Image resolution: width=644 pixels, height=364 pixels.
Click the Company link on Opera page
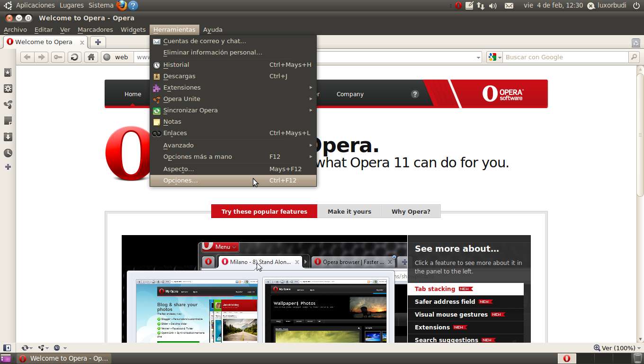pos(350,94)
